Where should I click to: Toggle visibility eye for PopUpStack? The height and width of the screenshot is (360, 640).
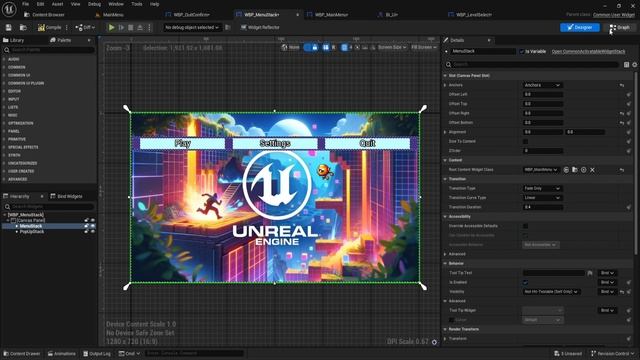click(x=93, y=231)
